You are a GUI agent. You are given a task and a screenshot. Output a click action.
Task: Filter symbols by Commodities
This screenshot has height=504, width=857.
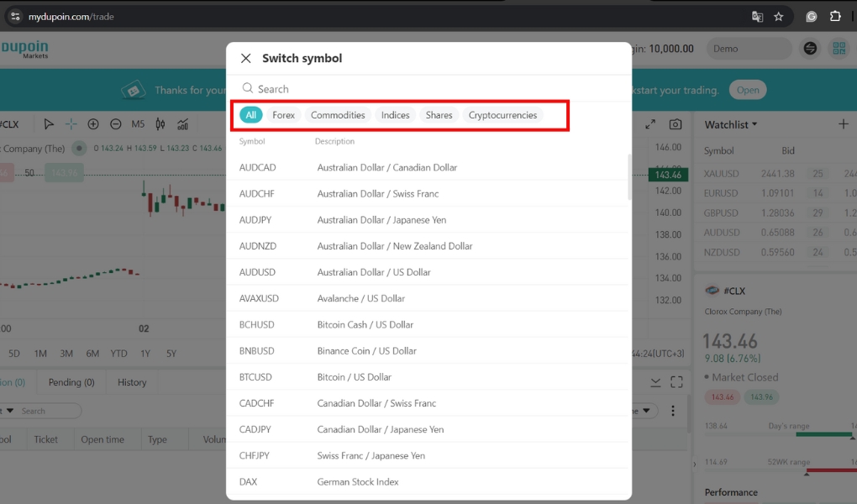338,115
